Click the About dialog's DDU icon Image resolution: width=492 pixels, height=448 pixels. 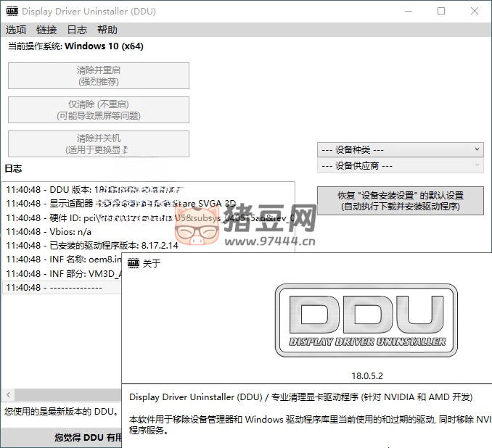pos(134,263)
